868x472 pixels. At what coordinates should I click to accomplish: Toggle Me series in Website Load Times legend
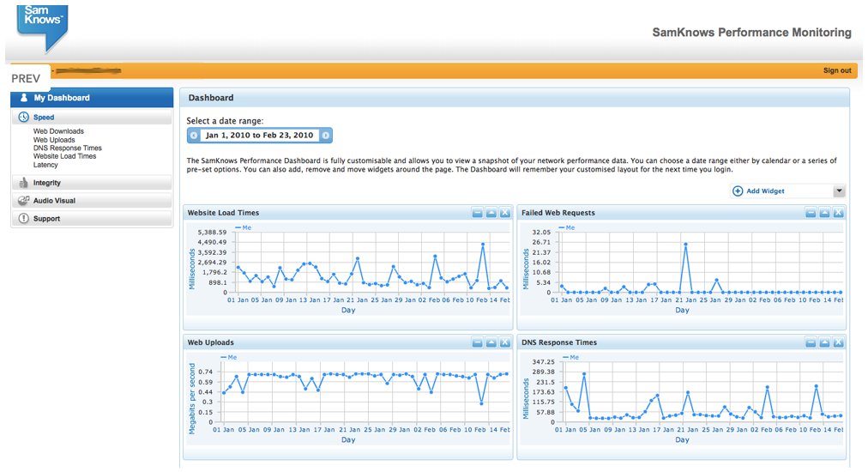tap(243, 228)
